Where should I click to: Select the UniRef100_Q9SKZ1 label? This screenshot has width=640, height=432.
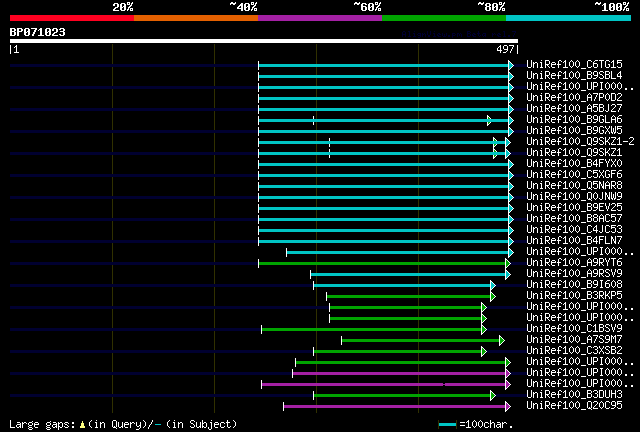[574, 152]
